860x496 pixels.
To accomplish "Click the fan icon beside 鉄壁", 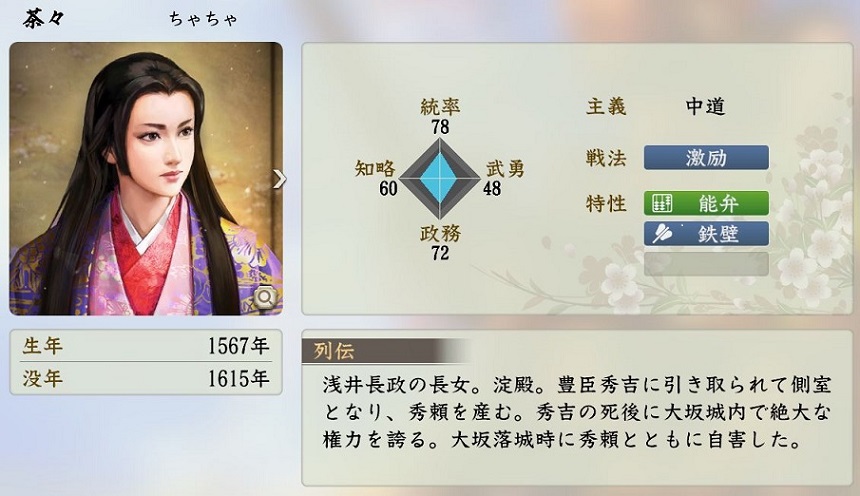I will click(x=662, y=234).
